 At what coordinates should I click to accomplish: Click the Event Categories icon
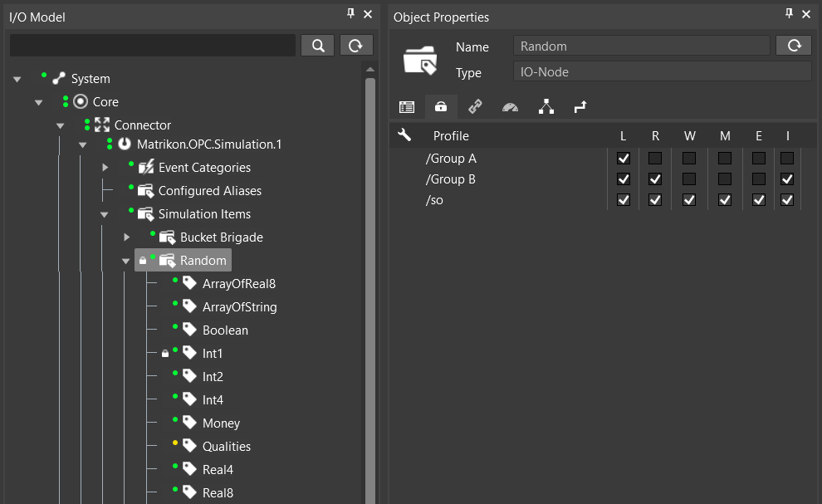pyautogui.click(x=146, y=167)
